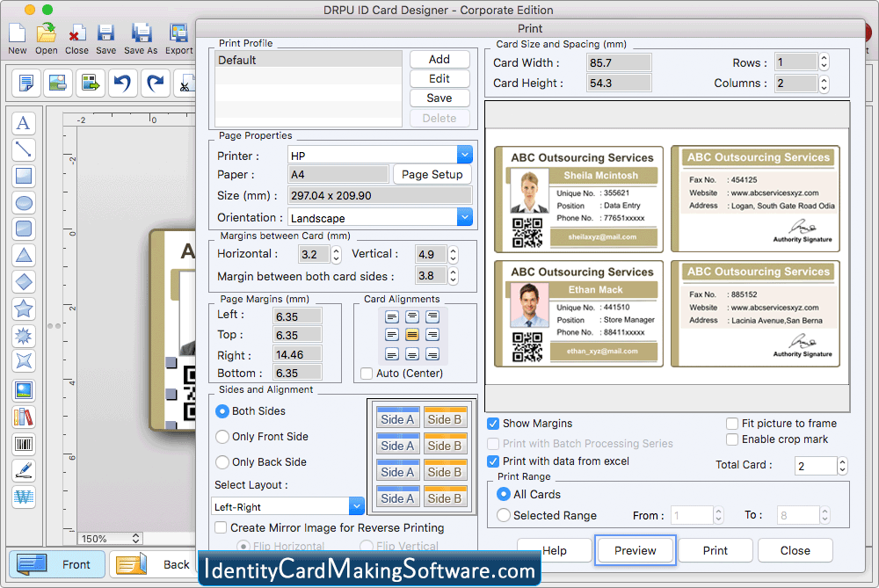Open Page Setup
This screenshot has width=879, height=588.
tap(432, 174)
